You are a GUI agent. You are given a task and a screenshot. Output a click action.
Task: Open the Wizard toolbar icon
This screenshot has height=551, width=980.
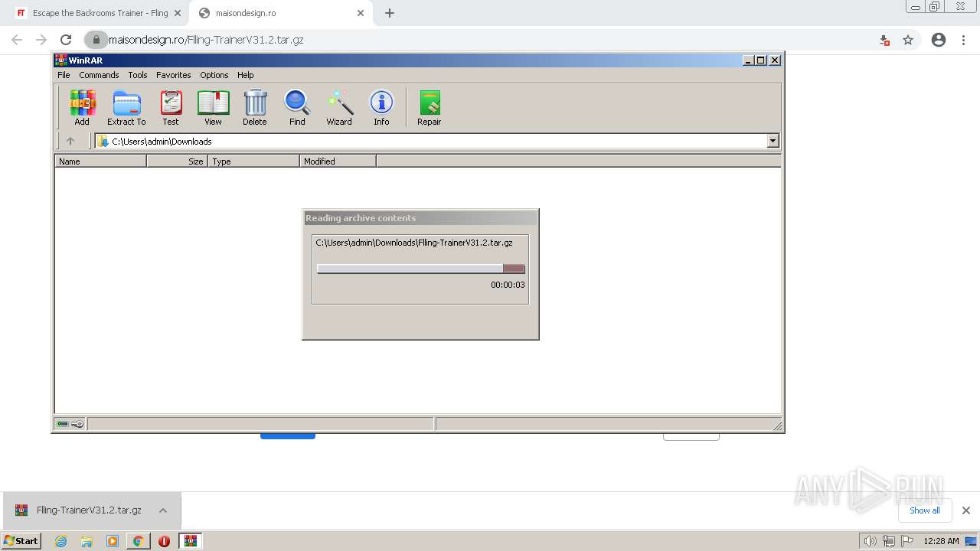339,108
